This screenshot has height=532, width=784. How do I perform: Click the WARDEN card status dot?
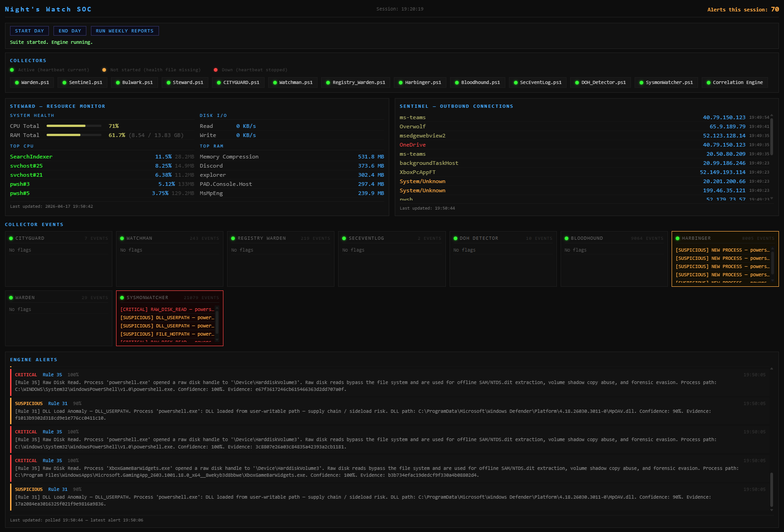[x=11, y=298]
